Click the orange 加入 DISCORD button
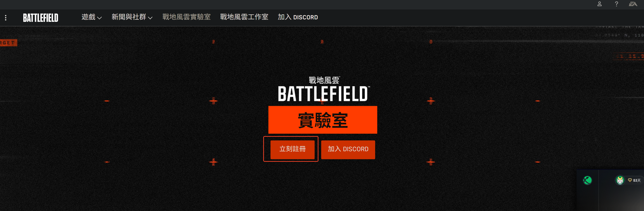 (348, 149)
